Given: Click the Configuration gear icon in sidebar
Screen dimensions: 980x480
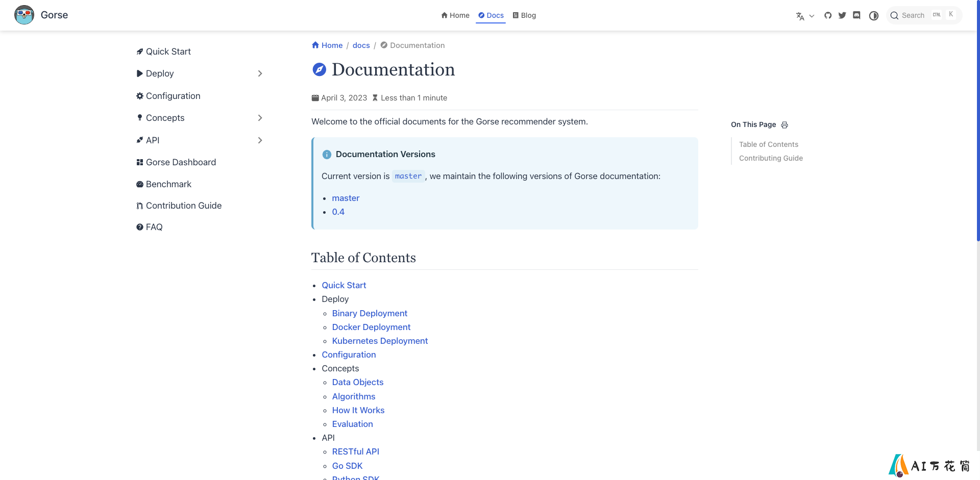Looking at the screenshot, I should [x=140, y=96].
